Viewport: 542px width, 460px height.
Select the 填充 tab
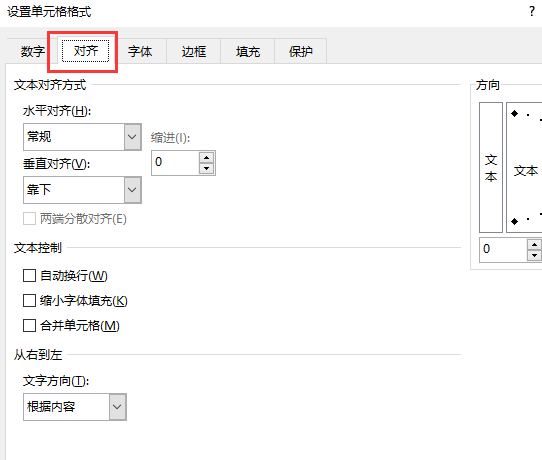[x=247, y=51]
